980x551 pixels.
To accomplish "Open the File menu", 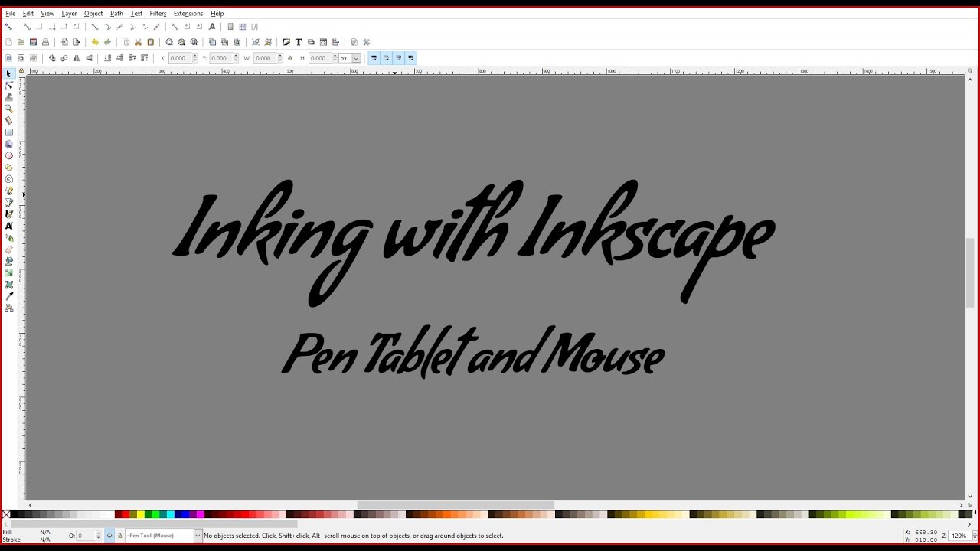I will [11, 13].
